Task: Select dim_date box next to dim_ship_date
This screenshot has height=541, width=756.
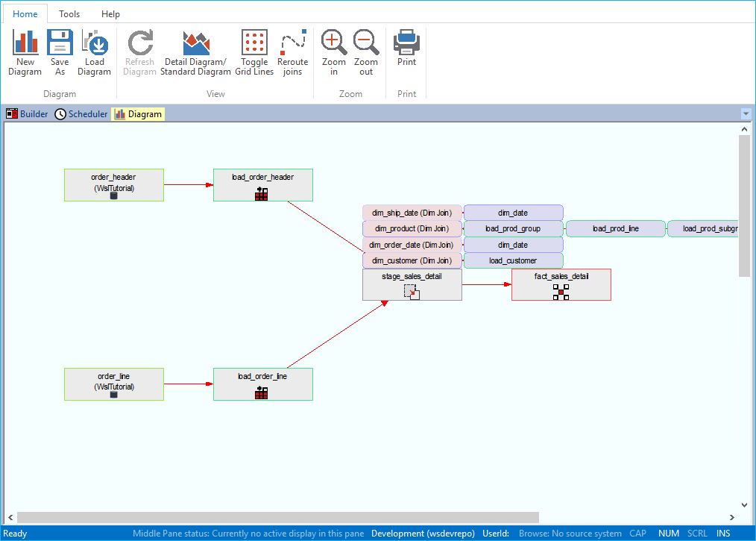Action: pyautogui.click(x=513, y=213)
